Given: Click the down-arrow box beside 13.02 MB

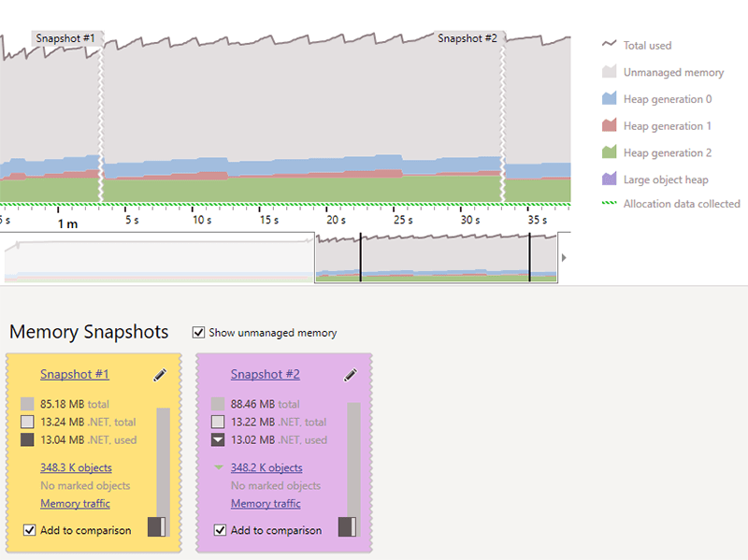Looking at the screenshot, I should (218, 440).
